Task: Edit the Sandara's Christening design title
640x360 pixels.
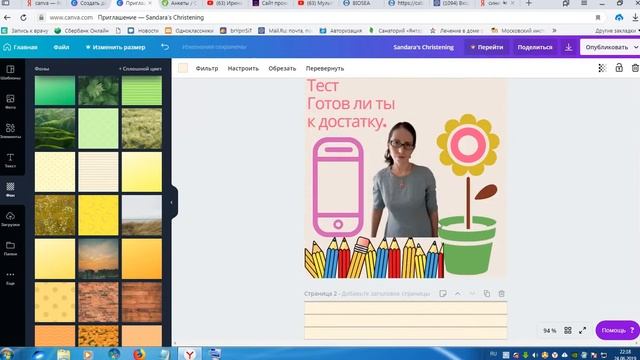Action: [x=423, y=47]
